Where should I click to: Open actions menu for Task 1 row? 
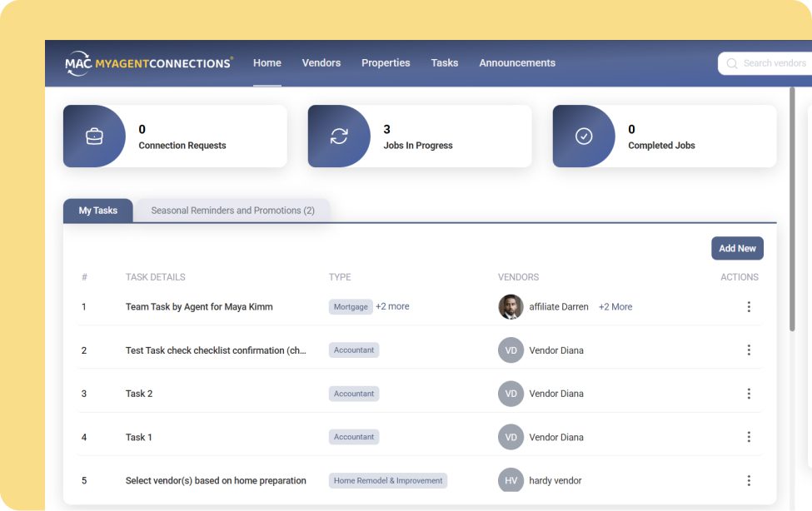click(x=749, y=437)
